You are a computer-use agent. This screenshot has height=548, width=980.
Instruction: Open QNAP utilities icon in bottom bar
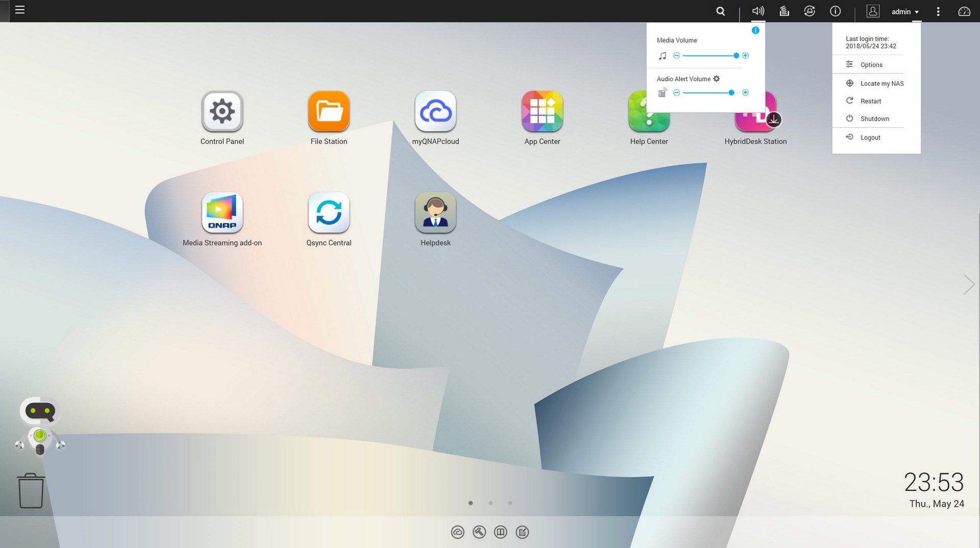click(x=479, y=532)
